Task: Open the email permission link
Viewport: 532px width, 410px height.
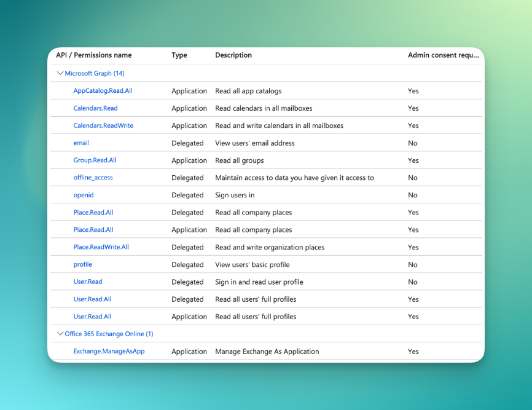Action: click(81, 143)
